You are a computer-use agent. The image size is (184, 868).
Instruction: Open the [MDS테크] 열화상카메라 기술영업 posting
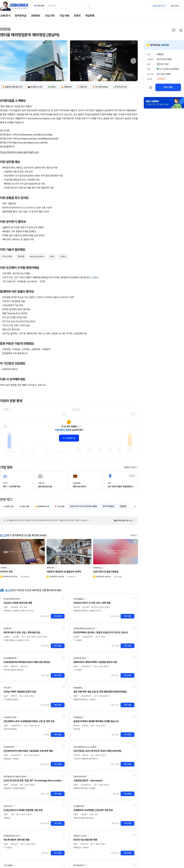point(95,662)
